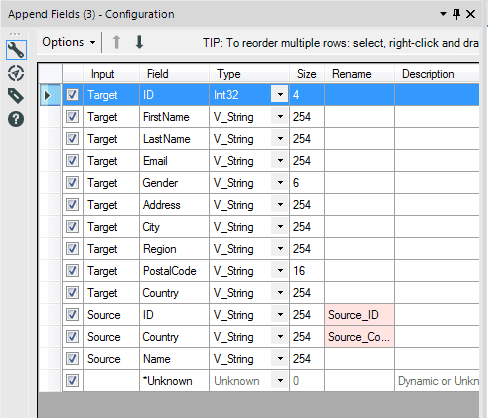Open the Help question mark icon
The image size is (488, 418).
click(16, 119)
